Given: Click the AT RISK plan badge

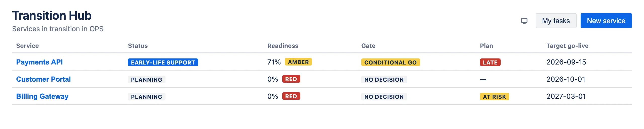Looking at the screenshot, I should coord(494,96).
